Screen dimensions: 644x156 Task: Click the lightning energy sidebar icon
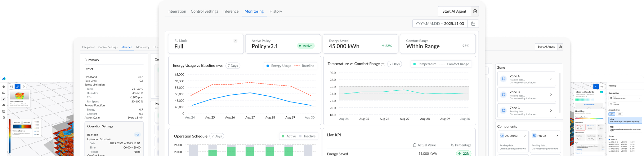[4, 99]
